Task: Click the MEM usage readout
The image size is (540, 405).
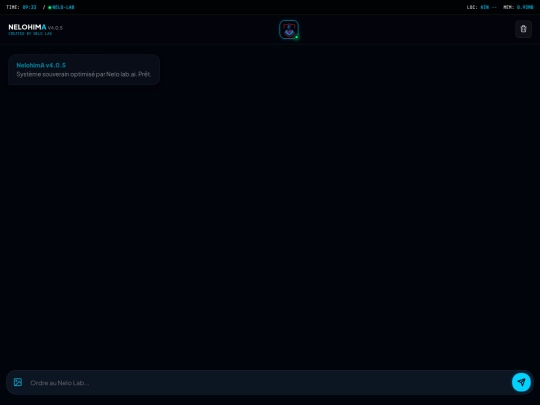Action: click(x=518, y=7)
